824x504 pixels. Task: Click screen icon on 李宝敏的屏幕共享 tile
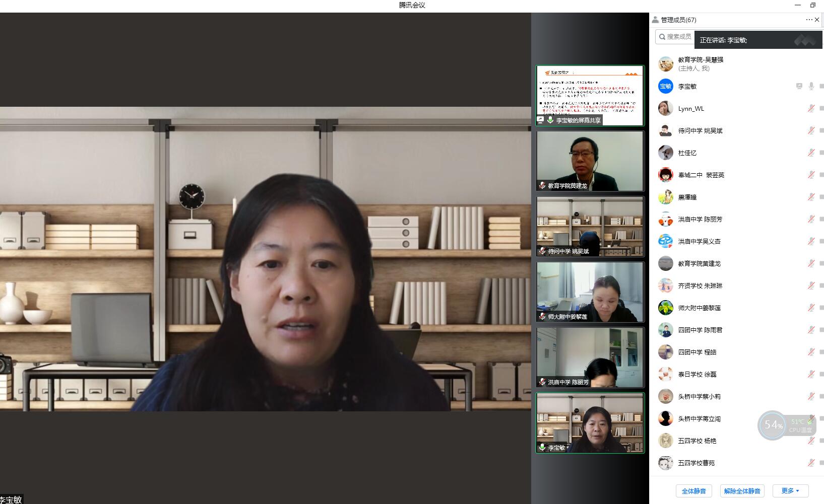click(x=541, y=120)
